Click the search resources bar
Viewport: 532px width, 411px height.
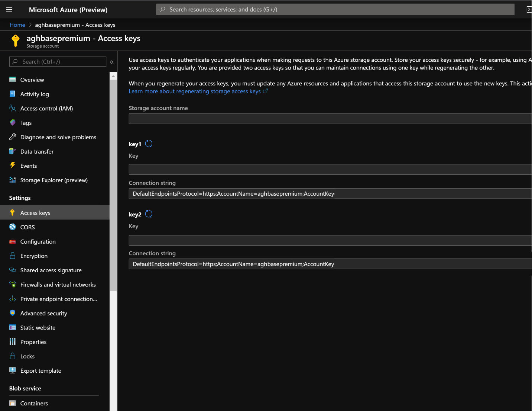coord(334,9)
